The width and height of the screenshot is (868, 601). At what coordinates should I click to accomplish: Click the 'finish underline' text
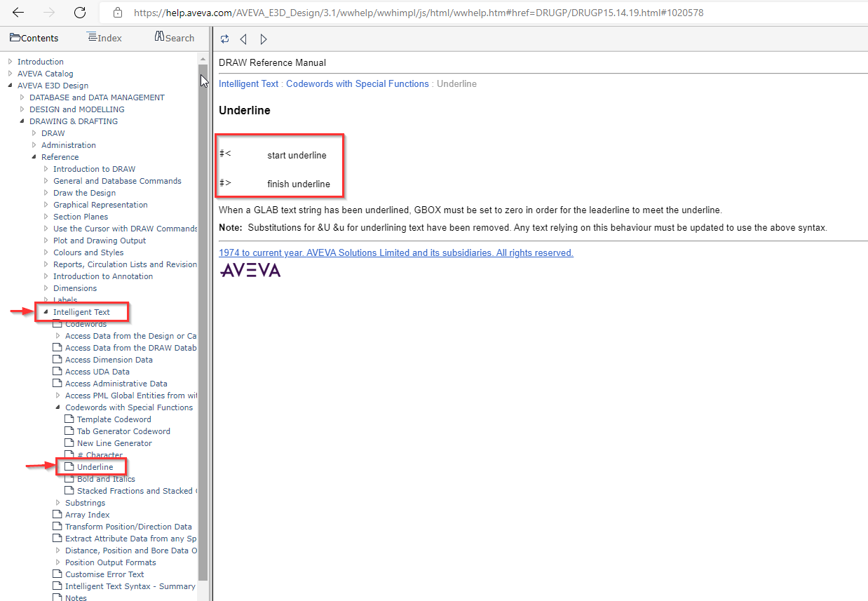pos(298,184)
